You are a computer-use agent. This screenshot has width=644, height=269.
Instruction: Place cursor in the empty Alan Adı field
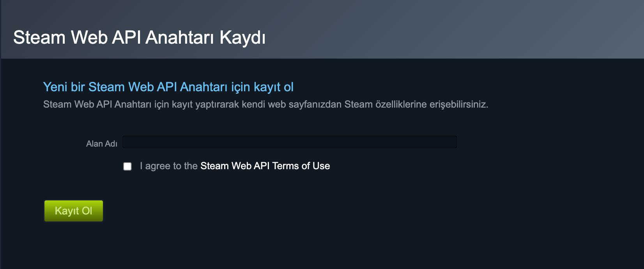[289, 142]
